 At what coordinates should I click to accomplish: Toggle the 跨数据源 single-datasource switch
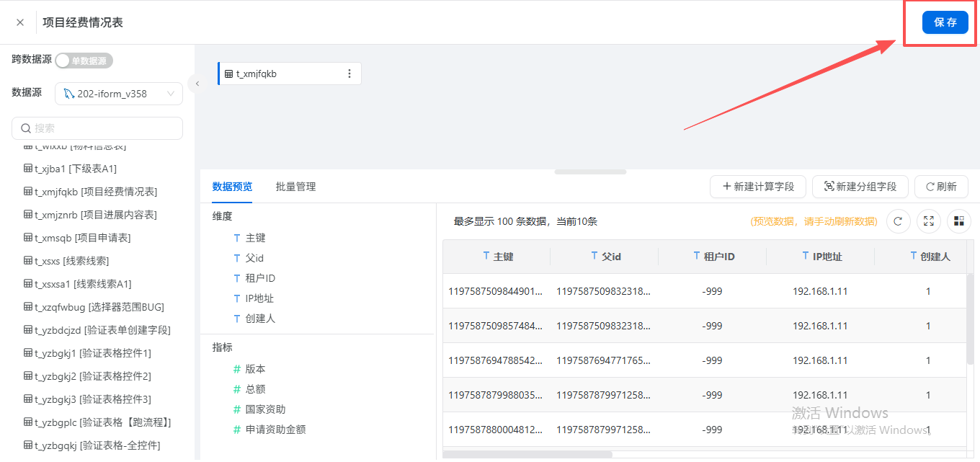pos(84,61)
